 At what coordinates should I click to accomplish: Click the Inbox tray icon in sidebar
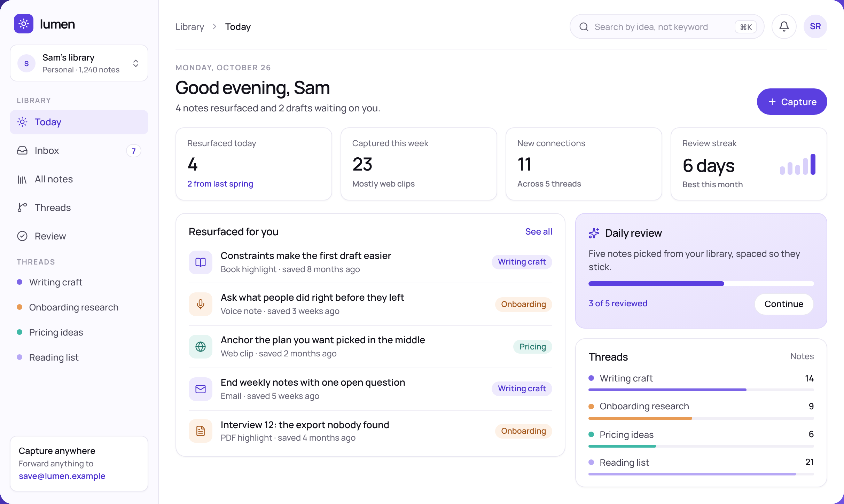pos(22,150)
